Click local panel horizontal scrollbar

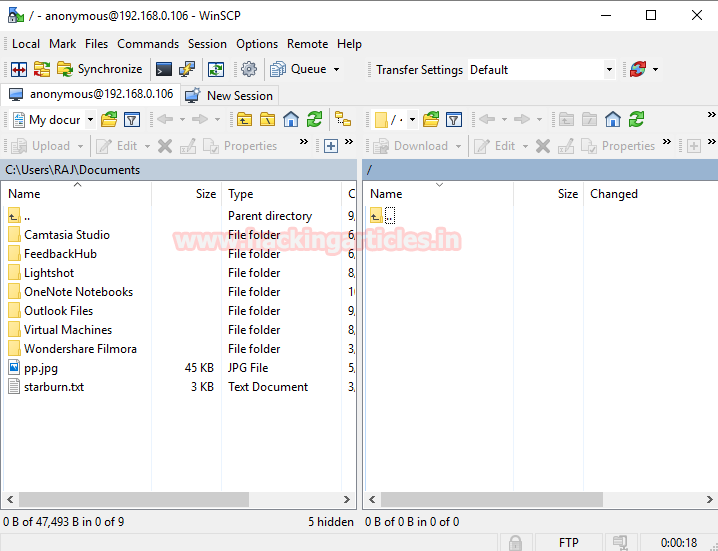134,499
